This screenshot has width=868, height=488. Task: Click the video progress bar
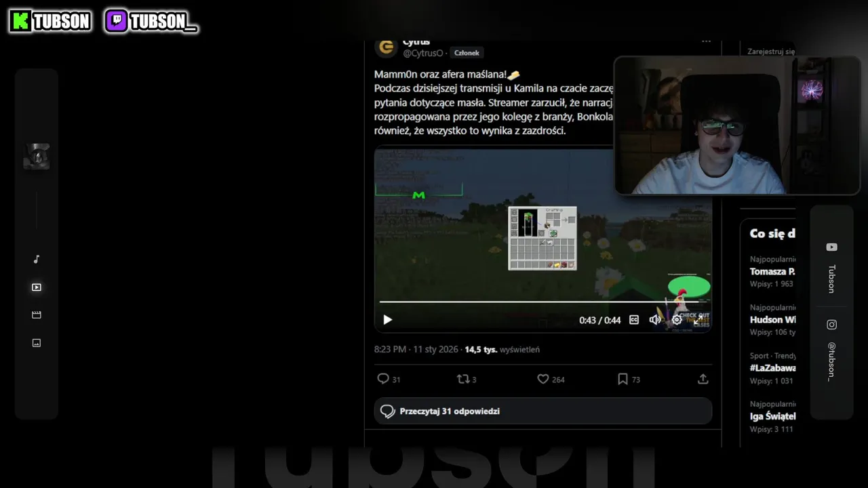pos(542,302)
